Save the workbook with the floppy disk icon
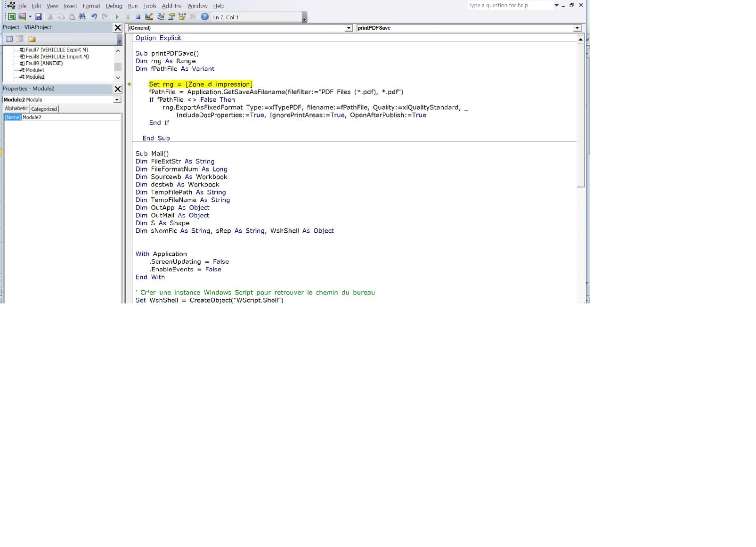Screen dimensions: 756x547 click(38, 17)
